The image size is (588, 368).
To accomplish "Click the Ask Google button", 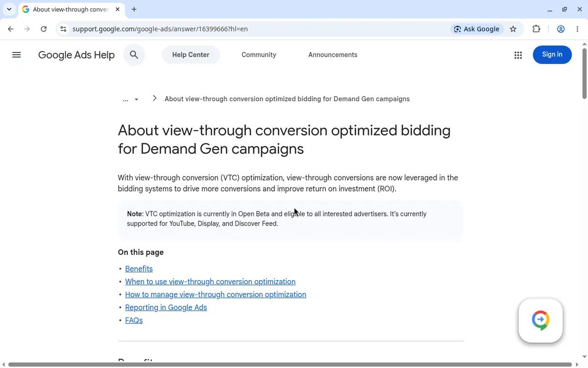I will (477, 29).
